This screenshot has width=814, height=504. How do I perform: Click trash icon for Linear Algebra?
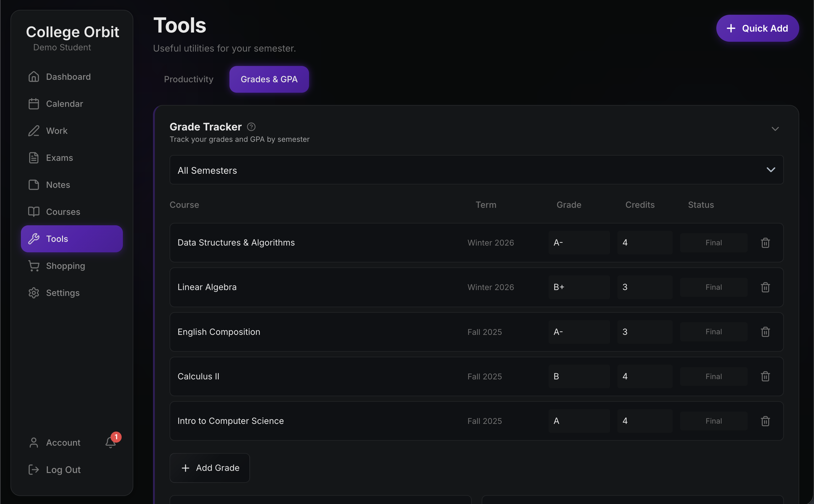coord(765,287)
